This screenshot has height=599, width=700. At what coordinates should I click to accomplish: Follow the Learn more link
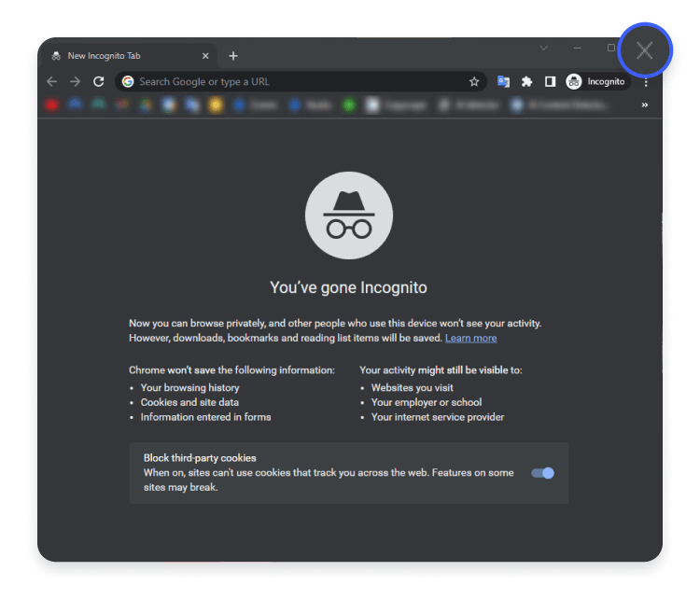pyautogui.click(x=471, y=339)
